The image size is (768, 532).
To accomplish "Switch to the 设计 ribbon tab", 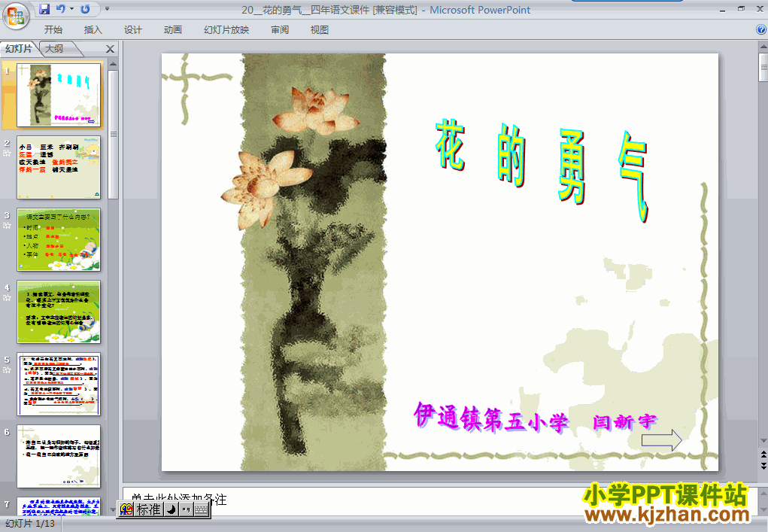I will 132,30.
